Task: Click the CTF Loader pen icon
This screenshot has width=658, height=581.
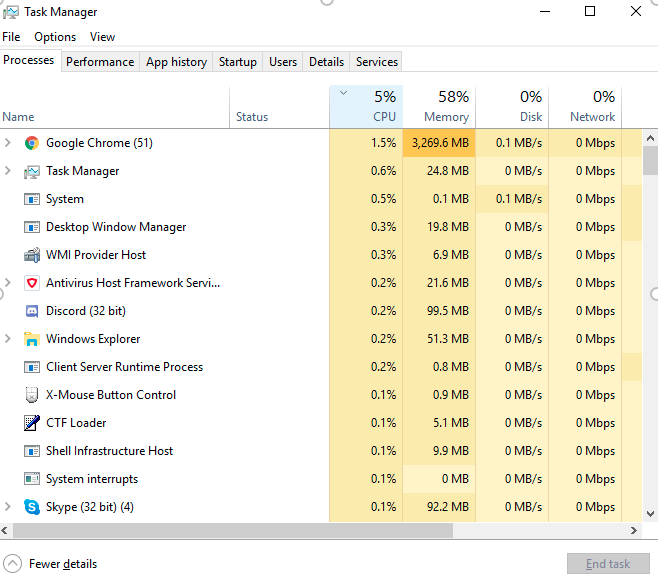Action: (x=32, y=423)
